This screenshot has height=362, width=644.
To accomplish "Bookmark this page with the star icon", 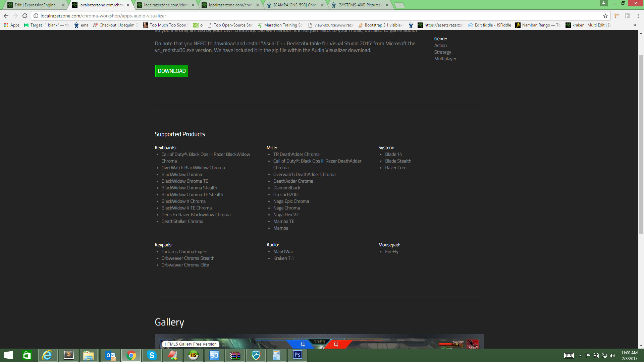I will click(x=605, y=16).
